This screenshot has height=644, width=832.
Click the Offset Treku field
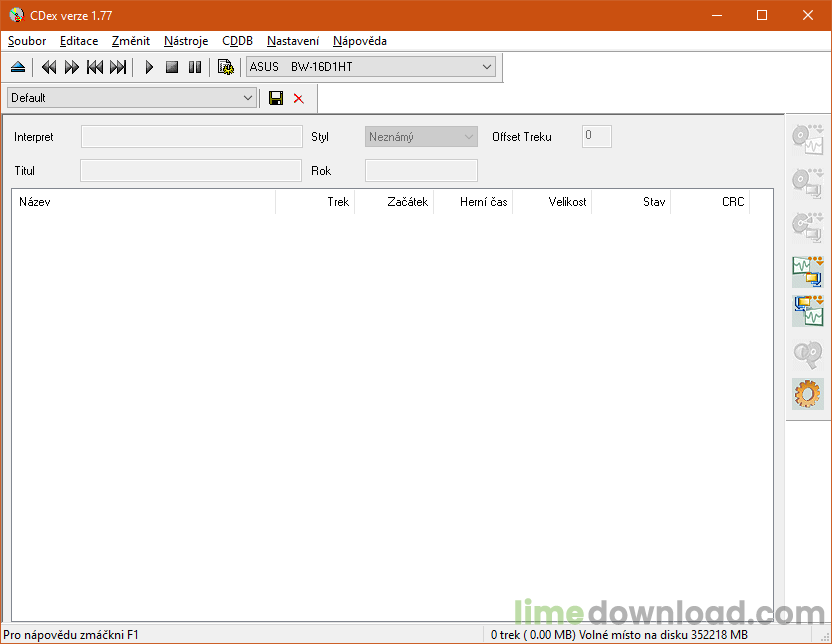pos(596,136)
